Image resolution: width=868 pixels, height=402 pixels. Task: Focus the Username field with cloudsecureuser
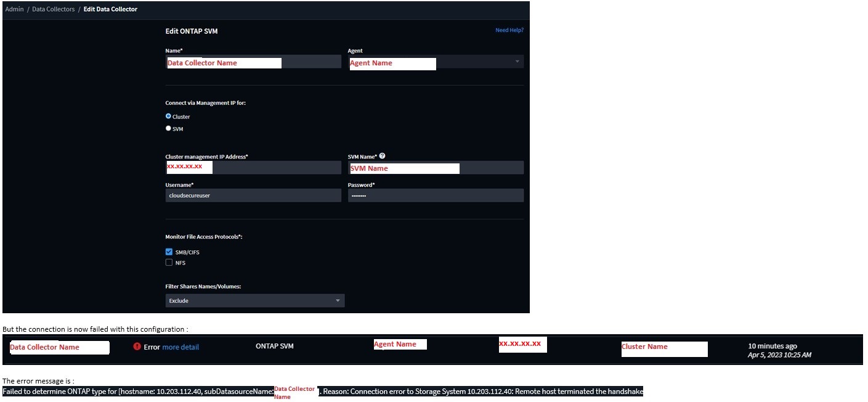click(253, 195)
